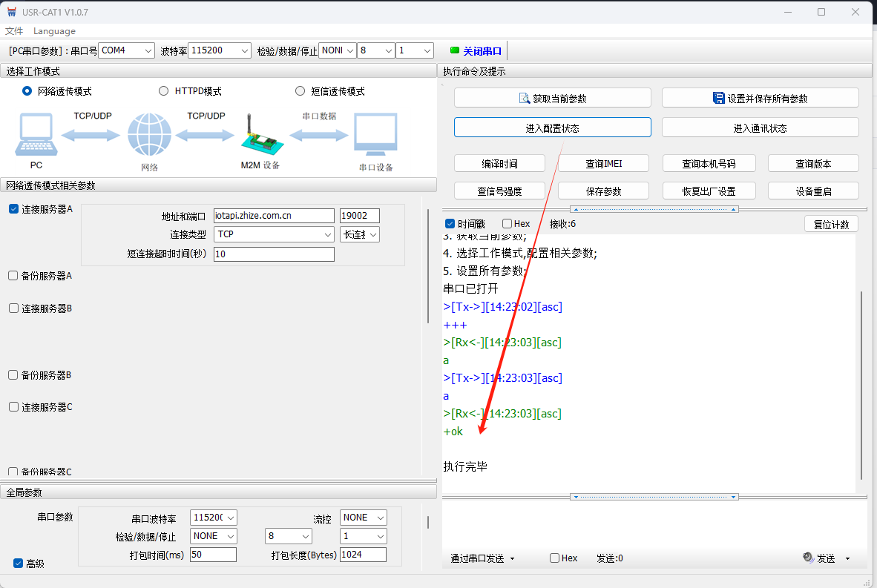
Task: Click the 进入通讯状态 button
Action: (x=760, y=128)
